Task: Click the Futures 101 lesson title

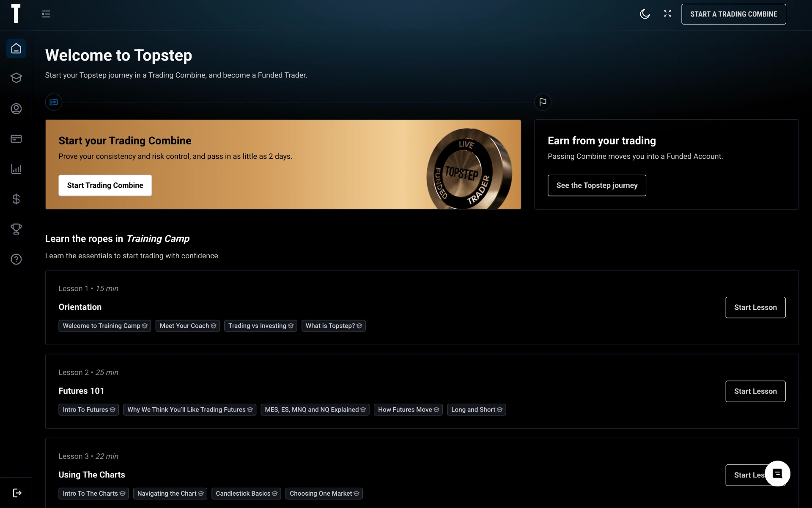Action: coord(81,391)
